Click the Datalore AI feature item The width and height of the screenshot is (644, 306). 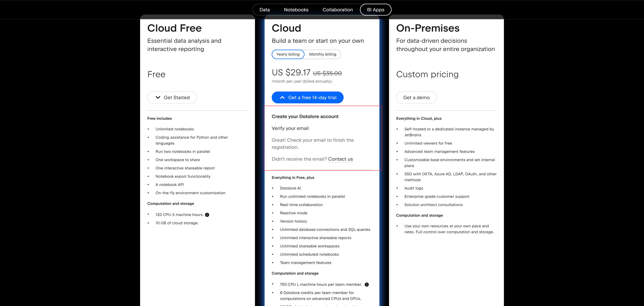[290, 188]
